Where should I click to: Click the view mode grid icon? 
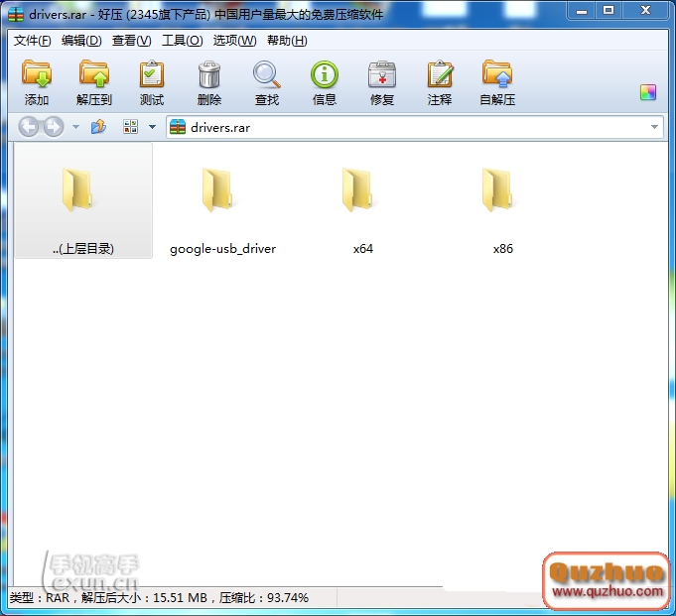coord(131,127)
